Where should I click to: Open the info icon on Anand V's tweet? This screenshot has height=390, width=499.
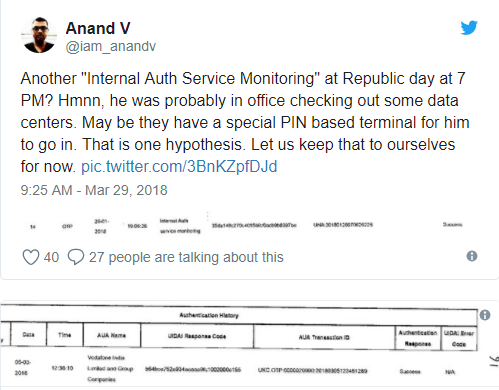(472, 256)
